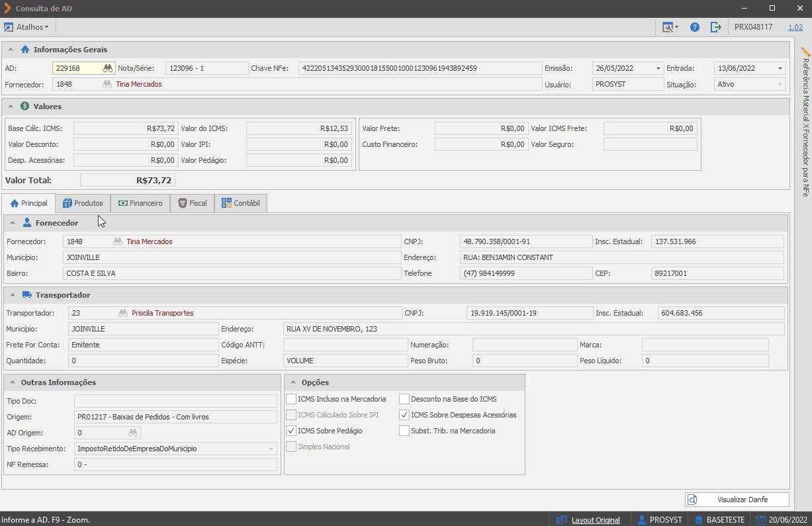
Task: Switch to the Produtos tab
Action: (x=83, y=203)
